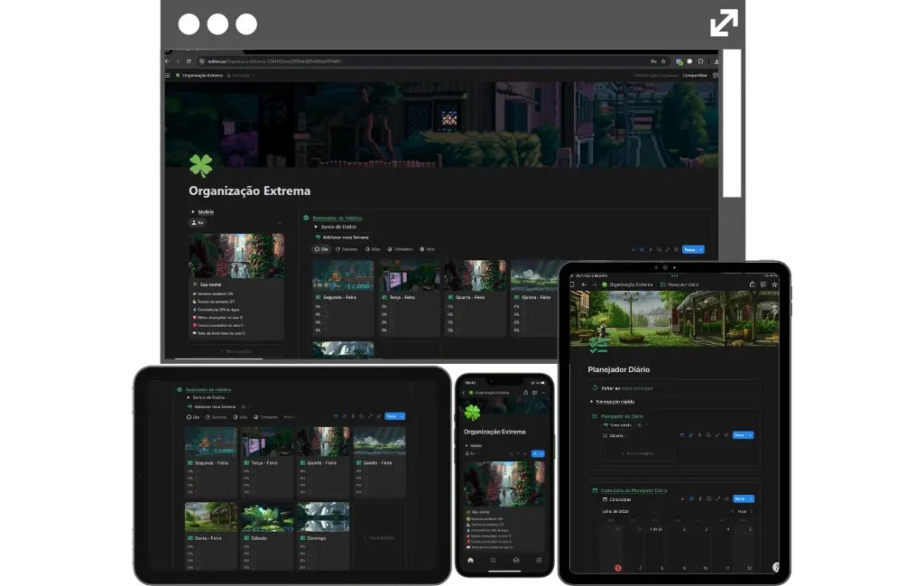Image resolution: width=924 pixels, height=586 pixels.
Task: Switch to the Dia view tab on desktop
Action: pos(321,249)
